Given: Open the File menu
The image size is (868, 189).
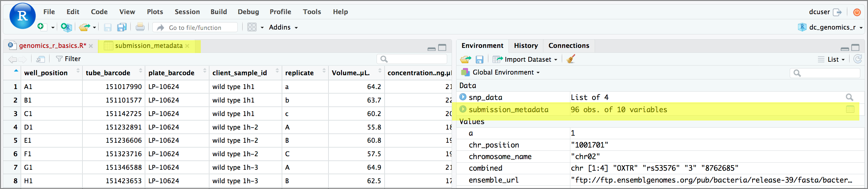Looking at the screenshot, I should click(49, 12).
